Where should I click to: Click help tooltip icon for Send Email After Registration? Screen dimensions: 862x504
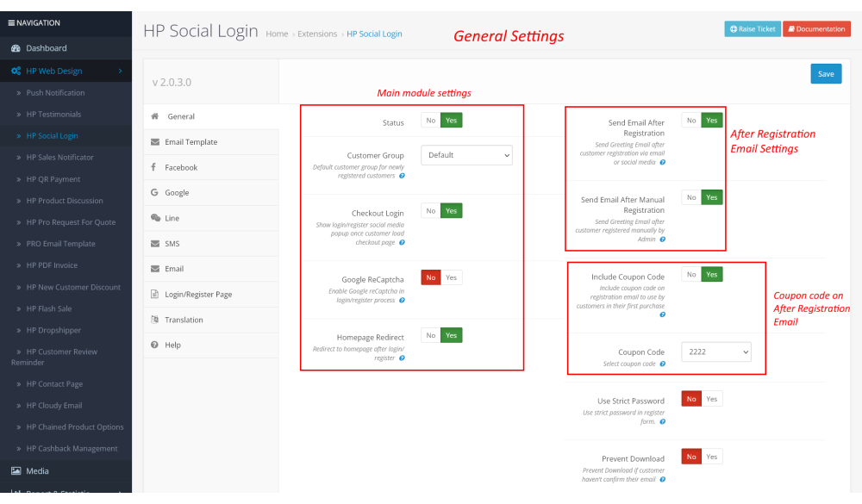662,162
